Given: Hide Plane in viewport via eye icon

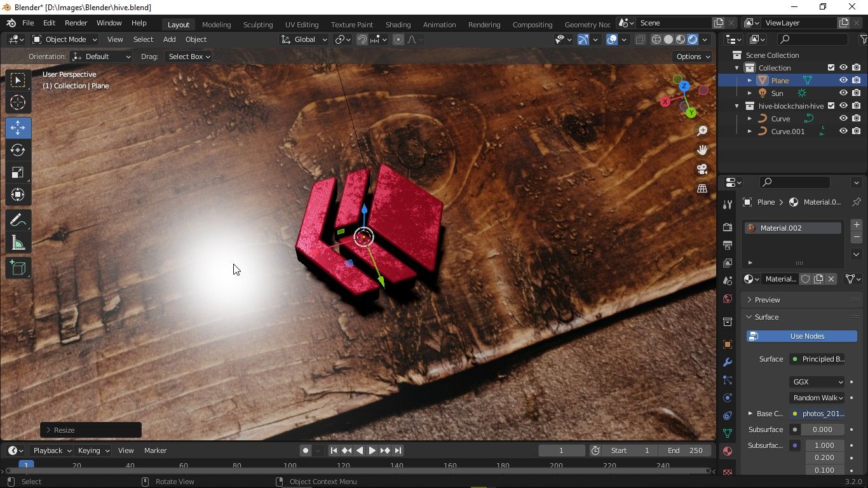Looking at the screenshot, I should 843,81.
